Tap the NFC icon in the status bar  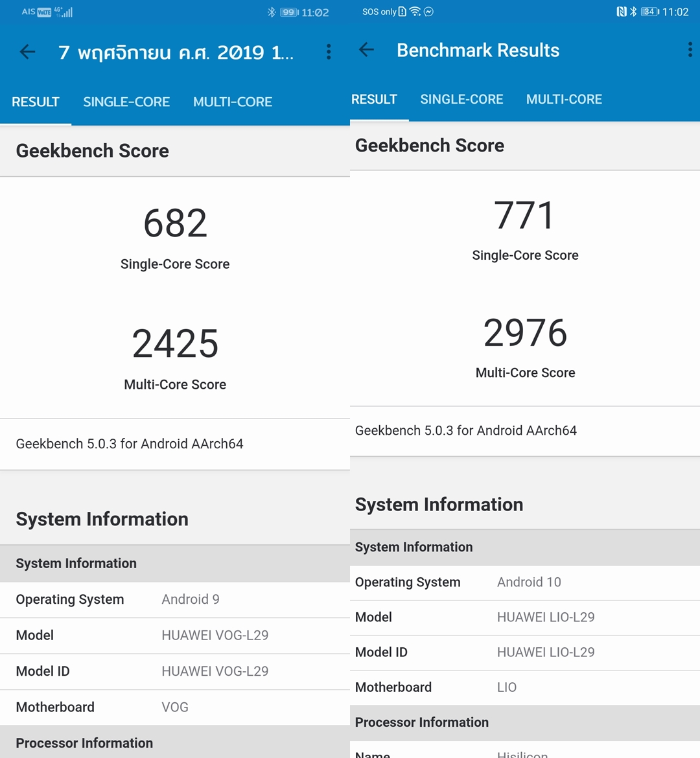coord(622,12)
